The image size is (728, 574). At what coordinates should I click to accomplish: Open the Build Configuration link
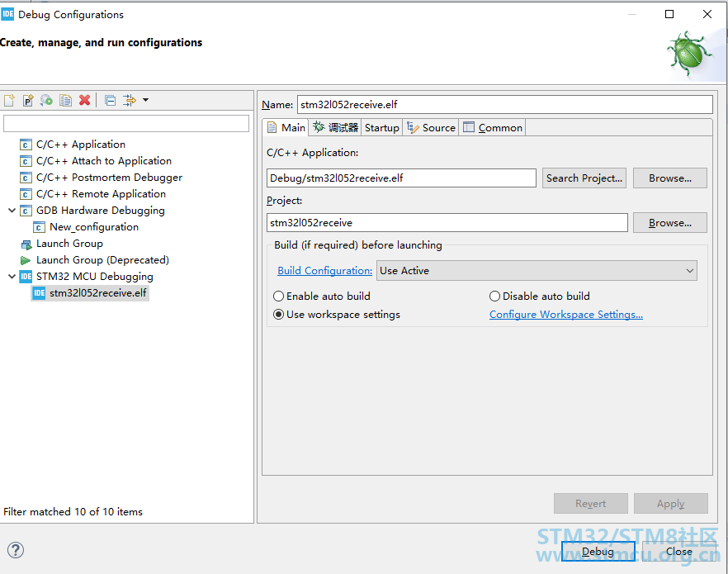click(324, 271)
